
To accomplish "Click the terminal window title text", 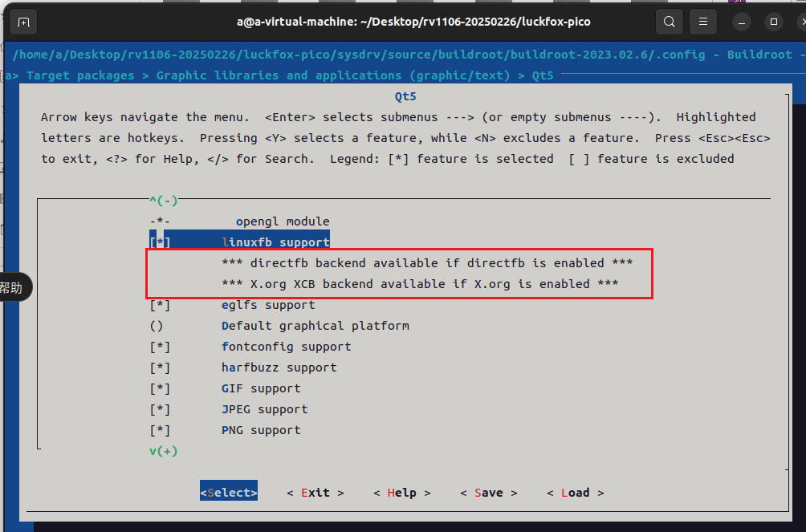I will coord(413,22).
